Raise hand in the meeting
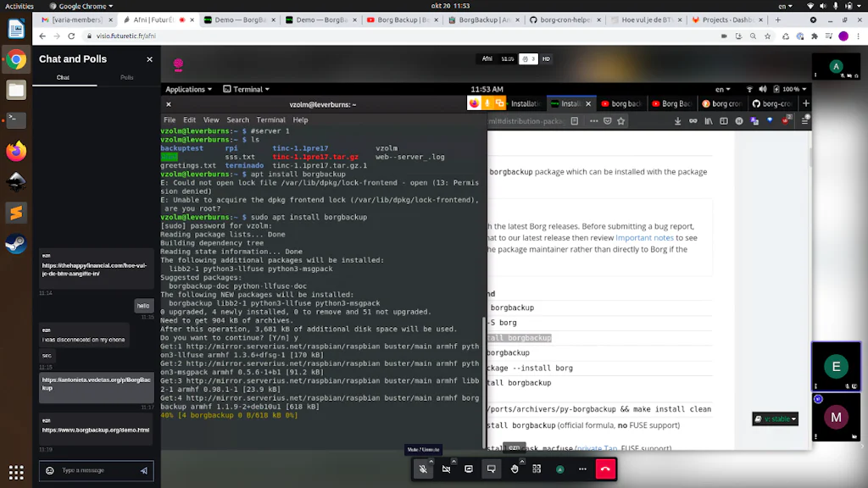Viewport: 868px width, 488px height. [x=515, y=469]
